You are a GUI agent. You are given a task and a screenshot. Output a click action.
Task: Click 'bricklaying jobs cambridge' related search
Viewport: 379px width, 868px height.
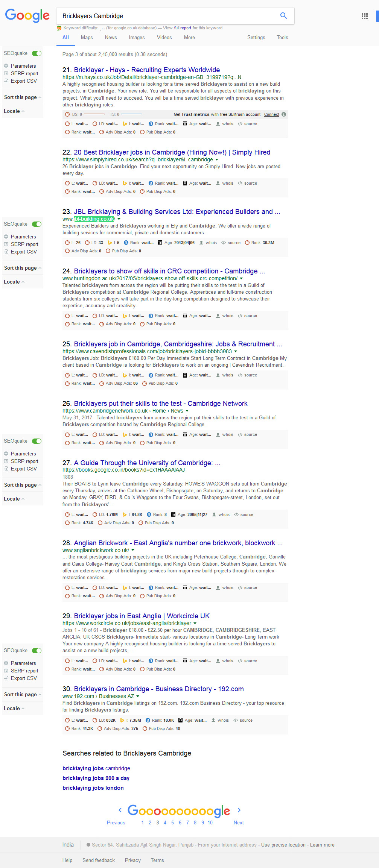[96, 768]
